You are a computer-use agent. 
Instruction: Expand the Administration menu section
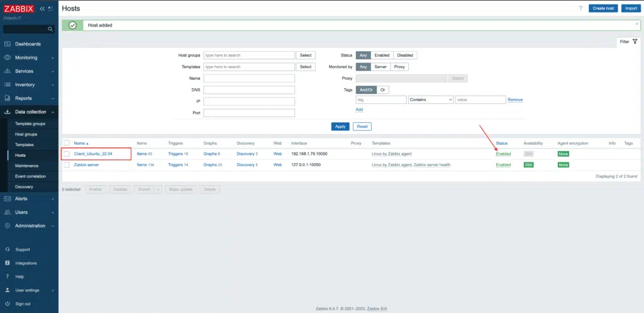click(x=53, y=226)
